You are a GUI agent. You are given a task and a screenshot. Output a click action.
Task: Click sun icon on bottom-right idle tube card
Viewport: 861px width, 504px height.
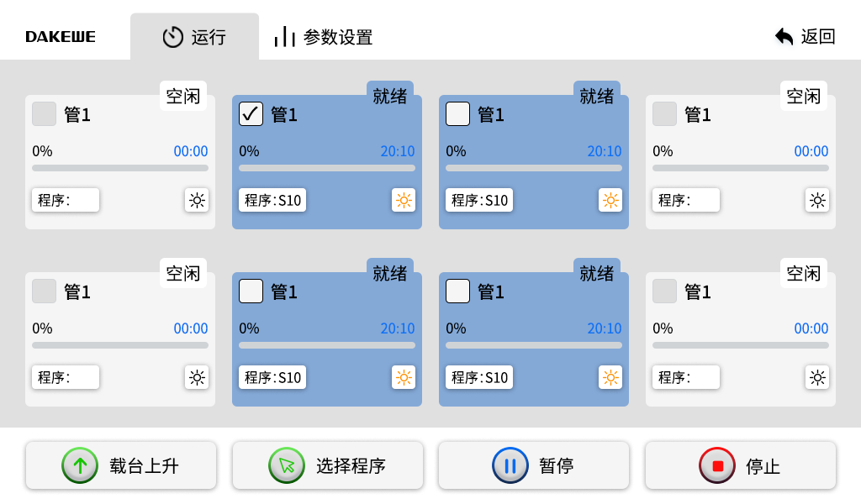pos(817,377)
